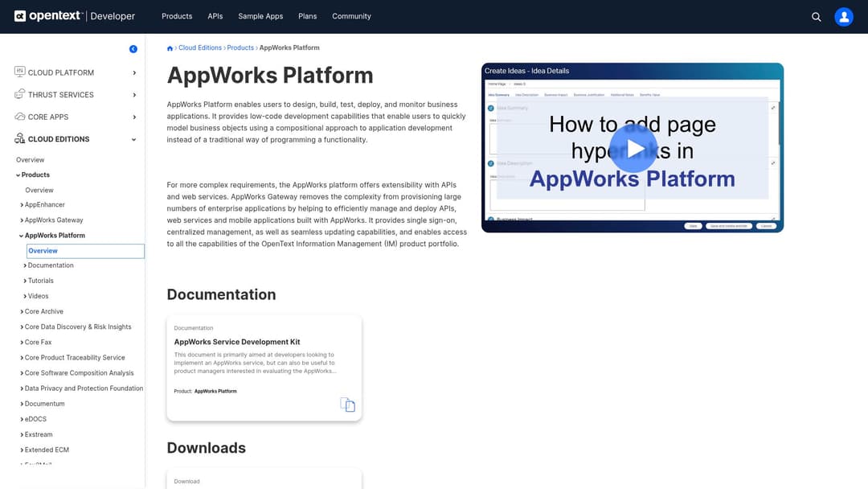This screenshot has width=868, height=489.
Task: Open Cloud Editions Overview in sidebar
Action: pyautogui.click(x=30, y=160)
